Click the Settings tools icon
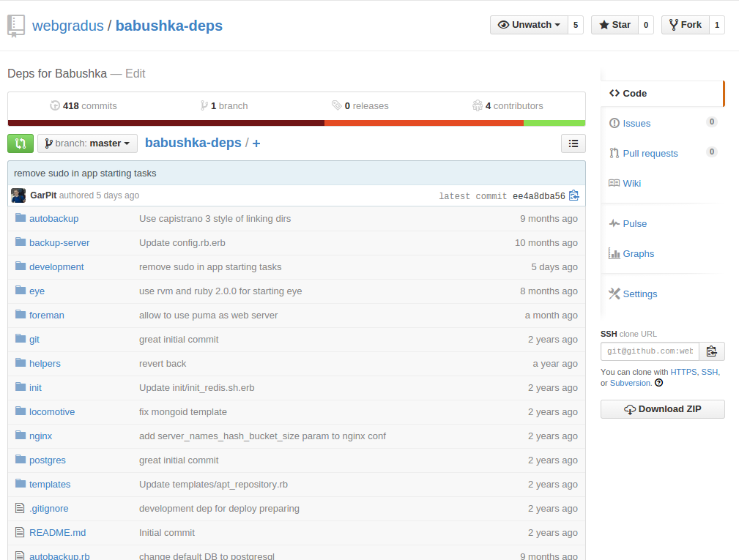The height and width of the screenshot is (560, 739). [x=614, y=294]
